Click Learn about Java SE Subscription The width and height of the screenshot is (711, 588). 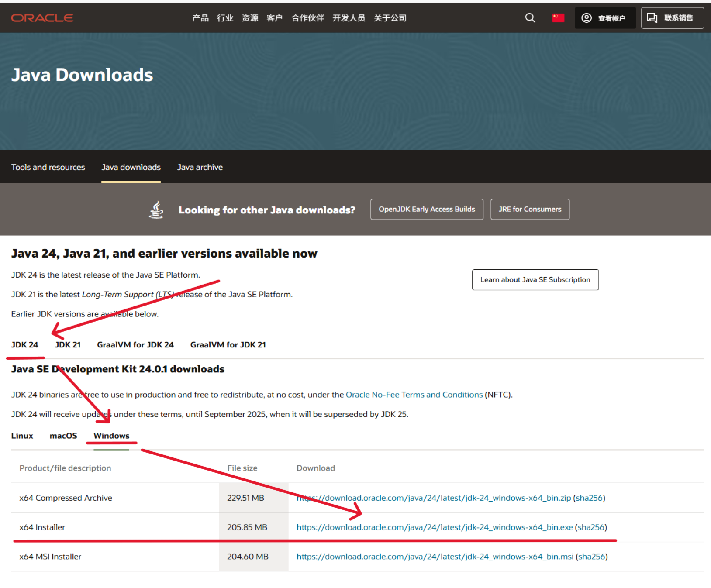[x=535, y=279]
